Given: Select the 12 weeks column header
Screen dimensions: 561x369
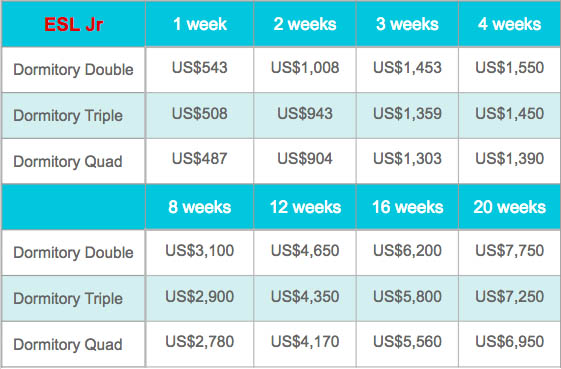Looking at the screenshot, I should click(305, 207).
